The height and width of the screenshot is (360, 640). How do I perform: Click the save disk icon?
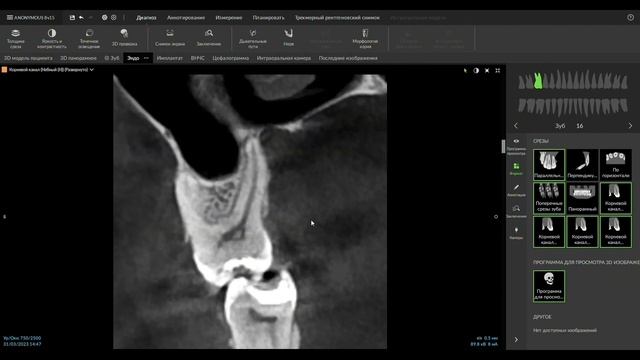coord(72,18)
